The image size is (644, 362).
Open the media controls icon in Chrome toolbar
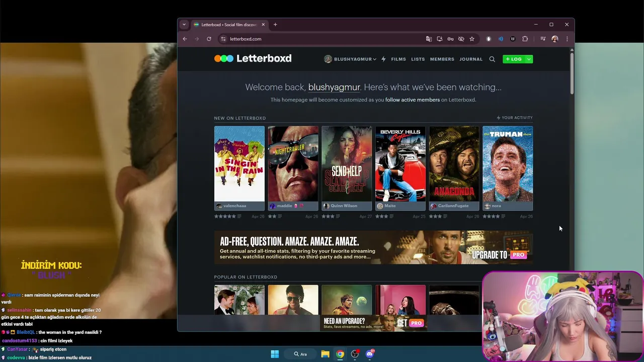(x=543, y=39)
